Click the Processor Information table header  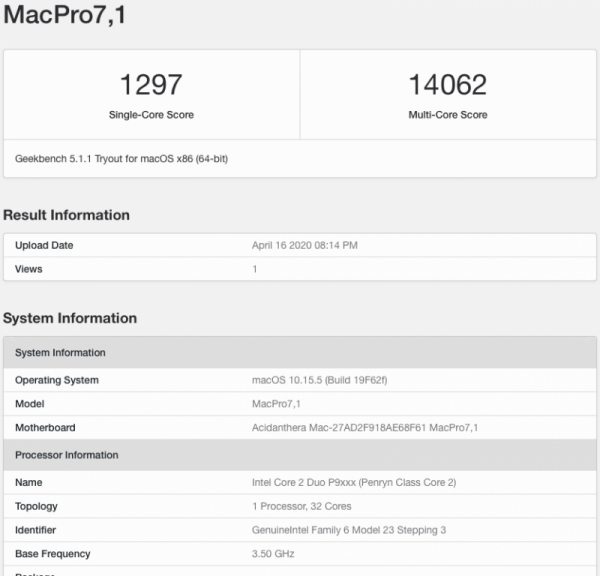[x=67, y=455]
